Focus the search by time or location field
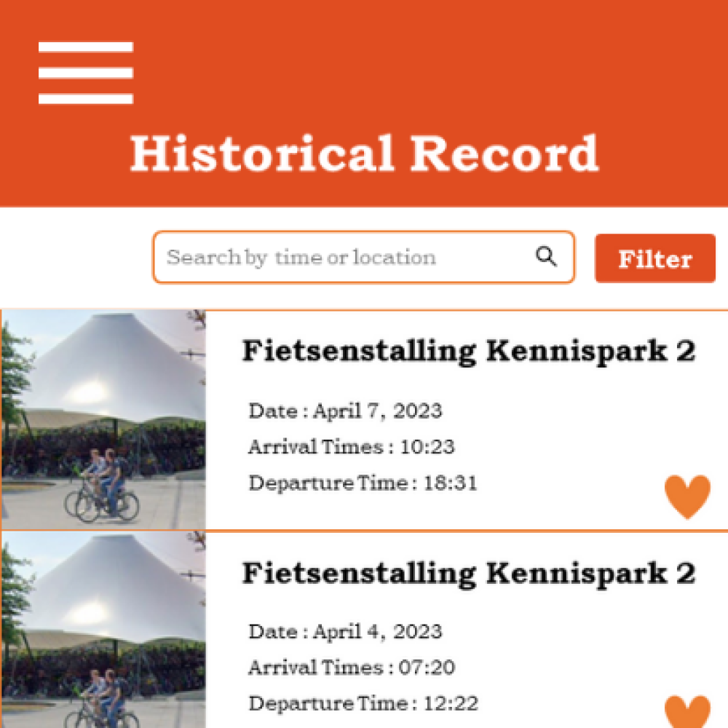This screenshot has width=728, height=728. pyautogui.click(x=342, y=257)
